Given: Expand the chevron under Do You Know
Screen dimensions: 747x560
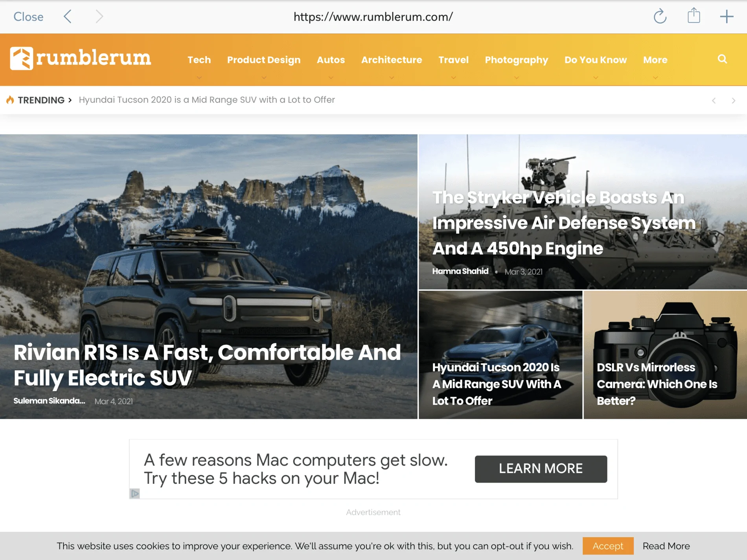Looking at the screenshot, I should 596,78.
